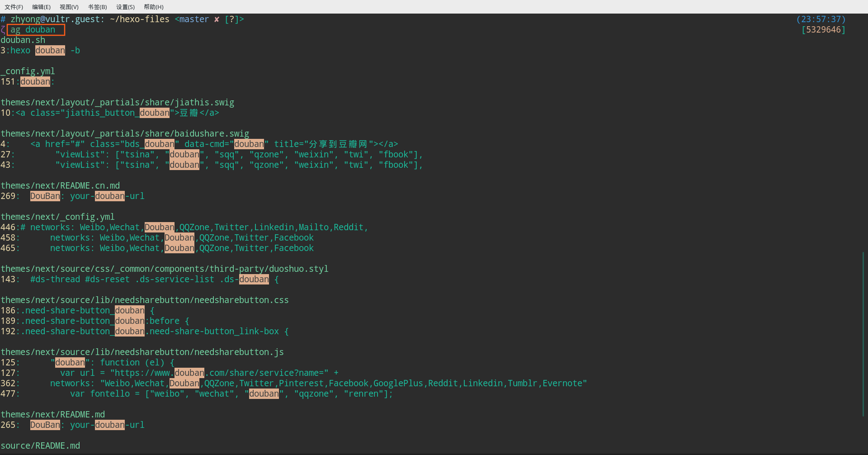
Task: Click the file name 'douban.sh'
Action: [23, 40]
